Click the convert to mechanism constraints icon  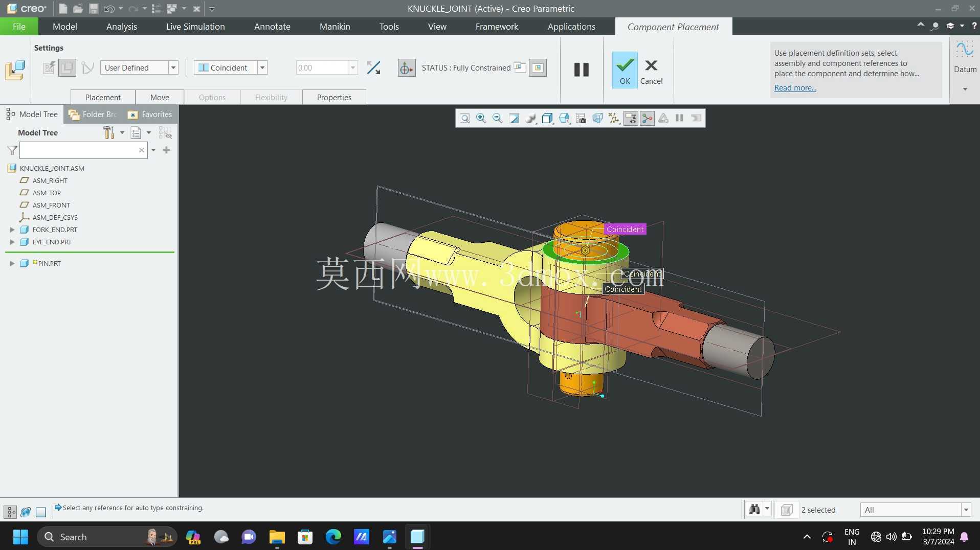point(87,67)
